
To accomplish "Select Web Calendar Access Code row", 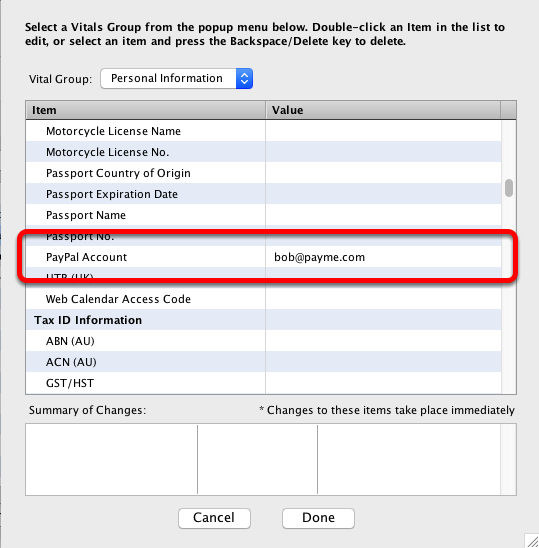I will 264,299.
